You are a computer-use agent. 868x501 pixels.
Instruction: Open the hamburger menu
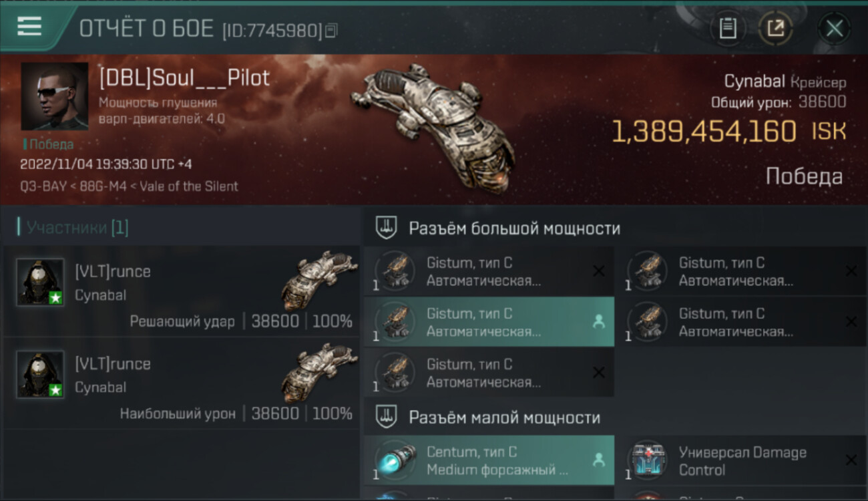(x=29, y=27)
